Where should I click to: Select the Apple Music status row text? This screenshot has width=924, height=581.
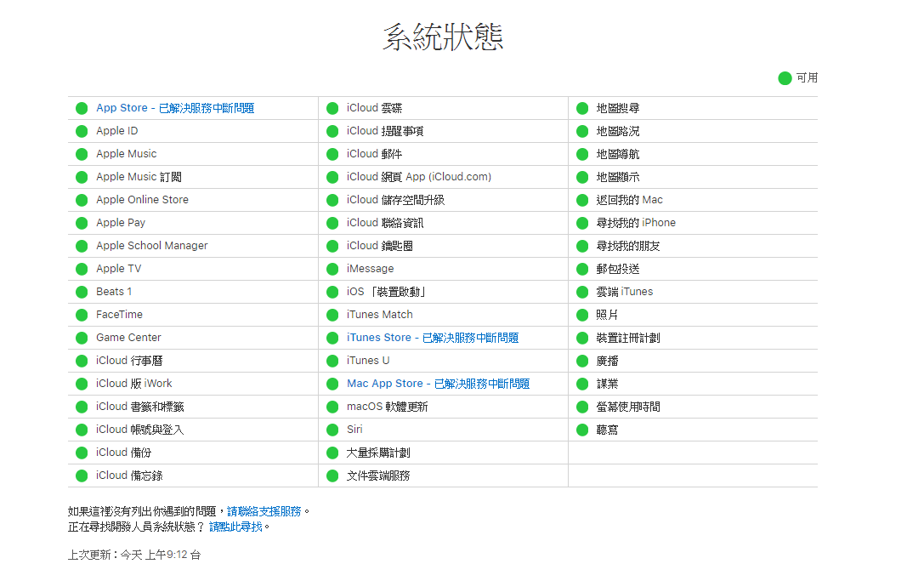pos(126,154)
